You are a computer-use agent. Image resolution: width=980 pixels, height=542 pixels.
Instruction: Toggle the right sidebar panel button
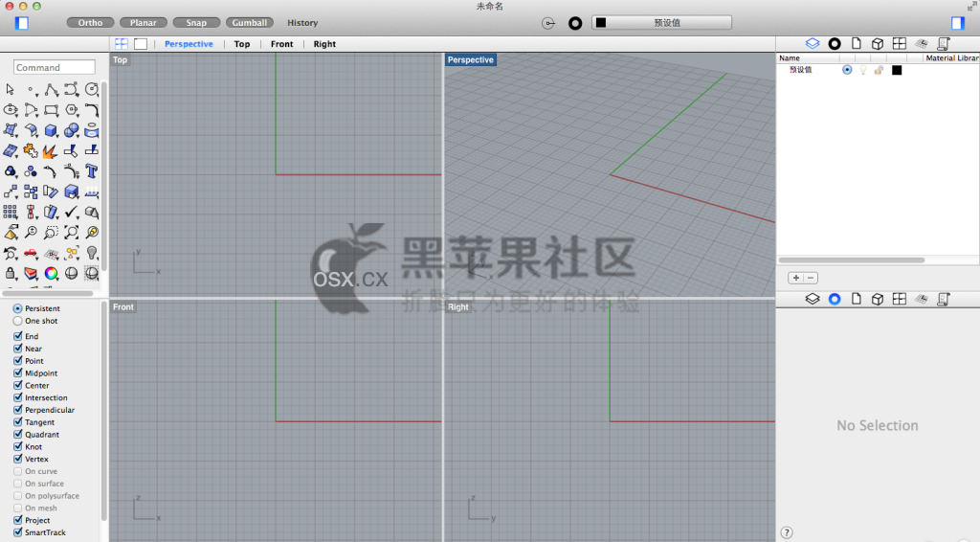coord(957,23)
